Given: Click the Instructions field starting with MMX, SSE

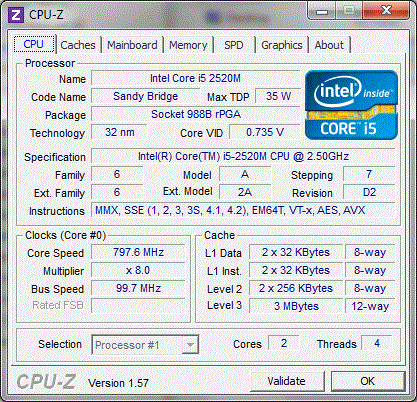Looking at the screenshot, I should point(243,210).
